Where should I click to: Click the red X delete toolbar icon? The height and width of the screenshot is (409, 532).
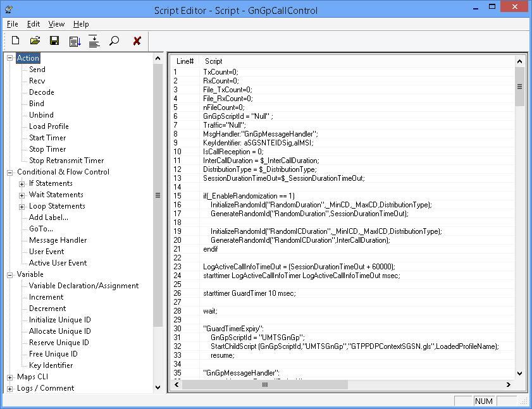136,40
